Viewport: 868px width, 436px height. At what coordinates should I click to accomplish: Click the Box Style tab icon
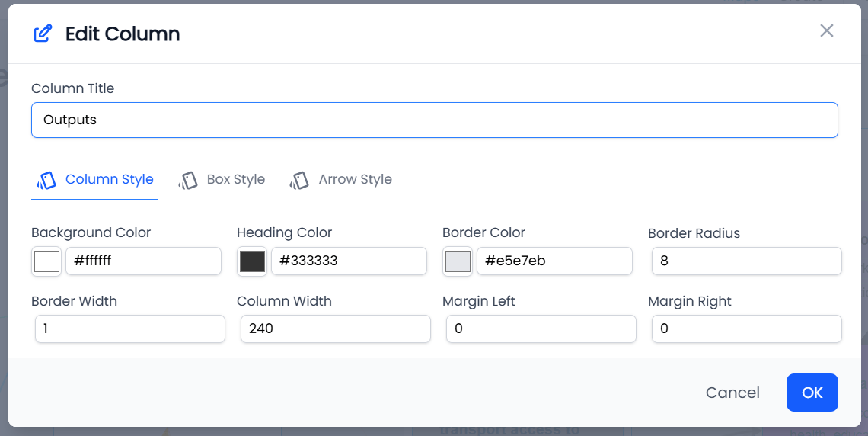pos(188,180)
